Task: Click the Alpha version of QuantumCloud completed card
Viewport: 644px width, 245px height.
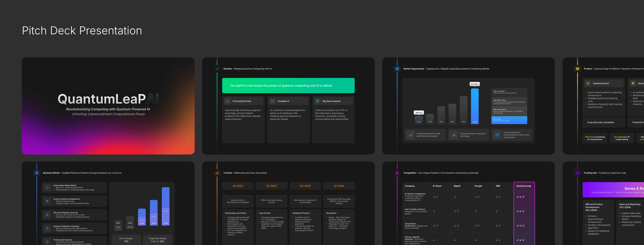Action: 238,201
